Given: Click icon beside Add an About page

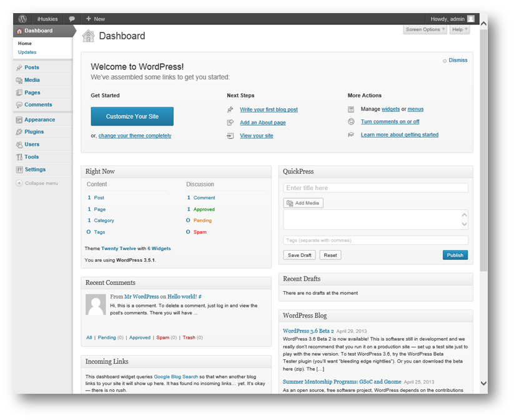Looking at the screenshot, I should [x=230, y=122].
